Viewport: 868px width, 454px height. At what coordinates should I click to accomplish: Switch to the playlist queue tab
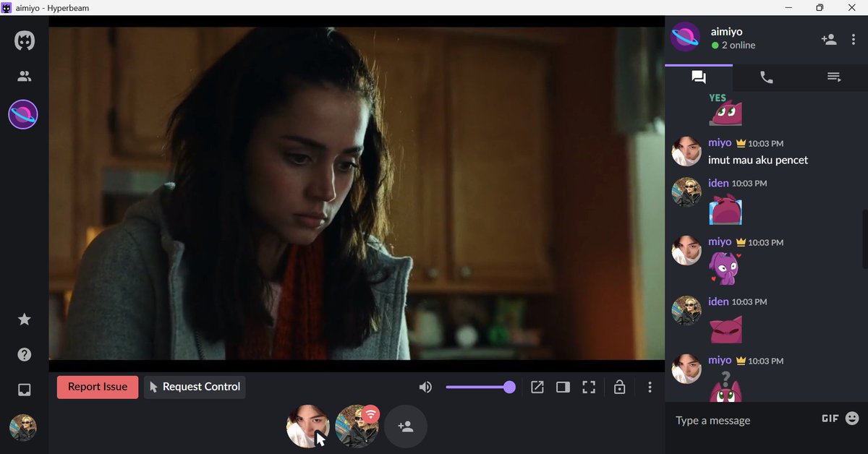(x=834, y=77)
